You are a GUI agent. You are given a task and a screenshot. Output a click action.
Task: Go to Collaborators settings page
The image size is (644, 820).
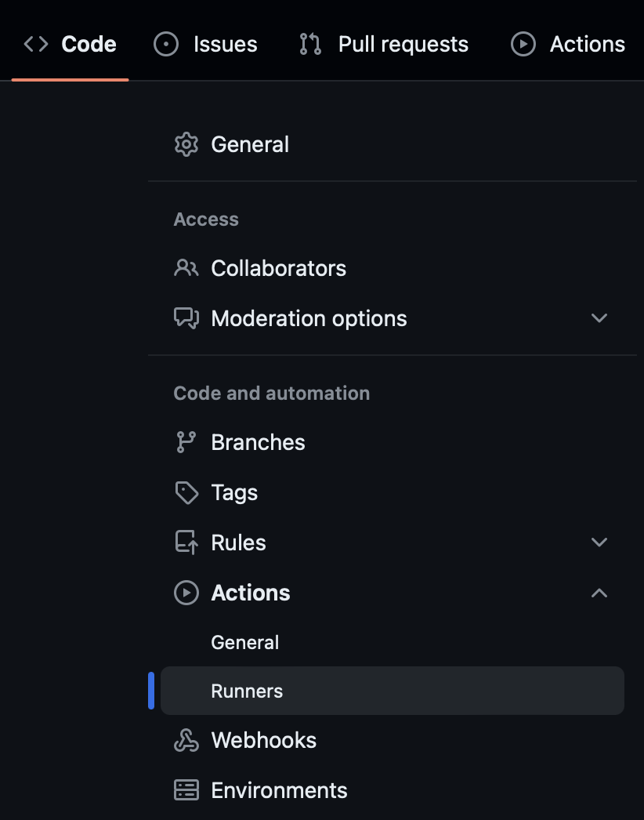[x=278, y=268]
